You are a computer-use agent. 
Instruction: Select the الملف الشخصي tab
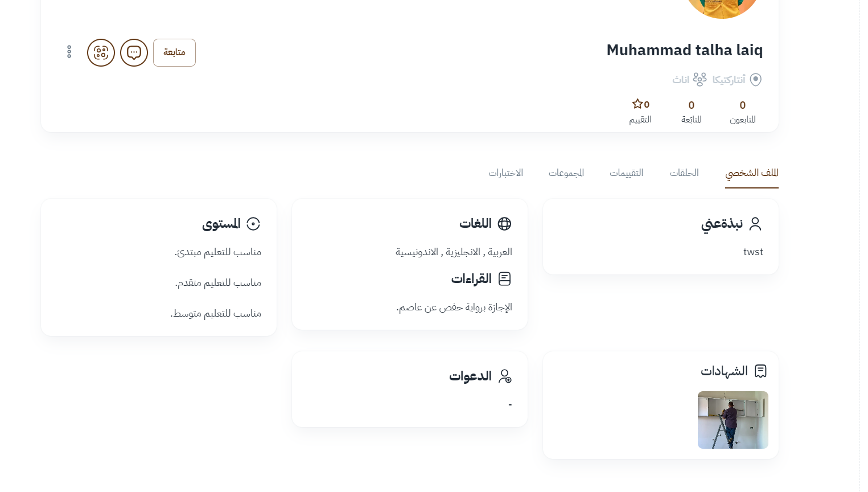pos(751,173)
